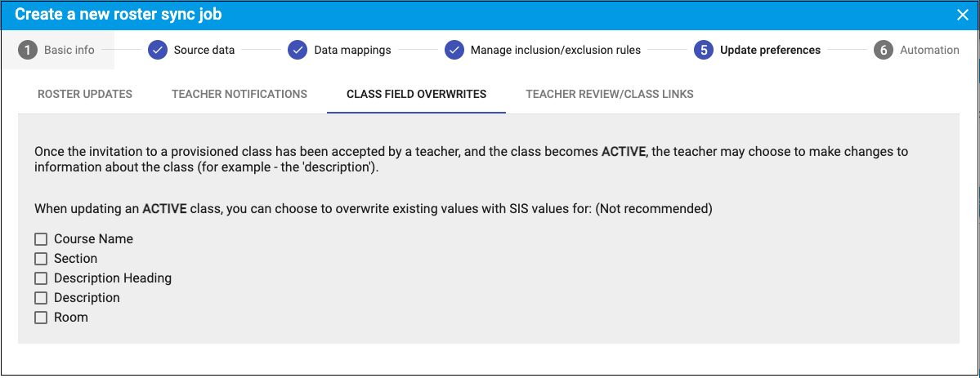
Task: Click the step 6 Automation circle icon
Action: pyautogui.click(x=883, y=50)
